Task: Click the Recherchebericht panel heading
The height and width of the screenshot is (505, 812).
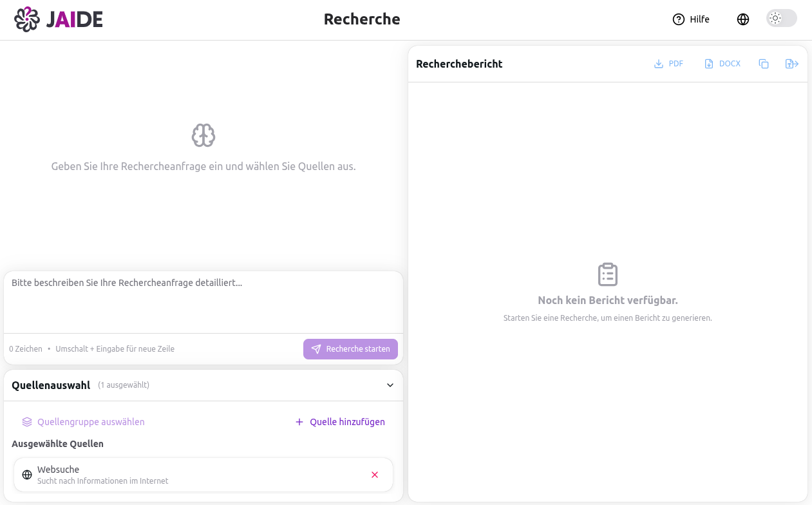Action: click(459, 64)
